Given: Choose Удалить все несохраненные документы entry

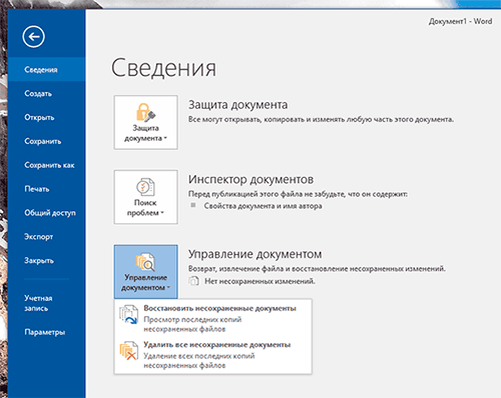Looking at the screenshot, I should click(213, 355).
